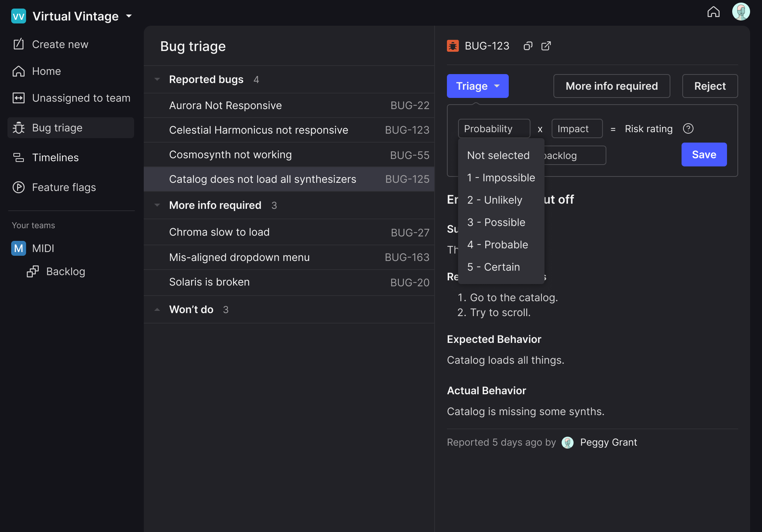
Task: Click the copy link icon beside BUG-123
Action: click(x=528, y=46)
